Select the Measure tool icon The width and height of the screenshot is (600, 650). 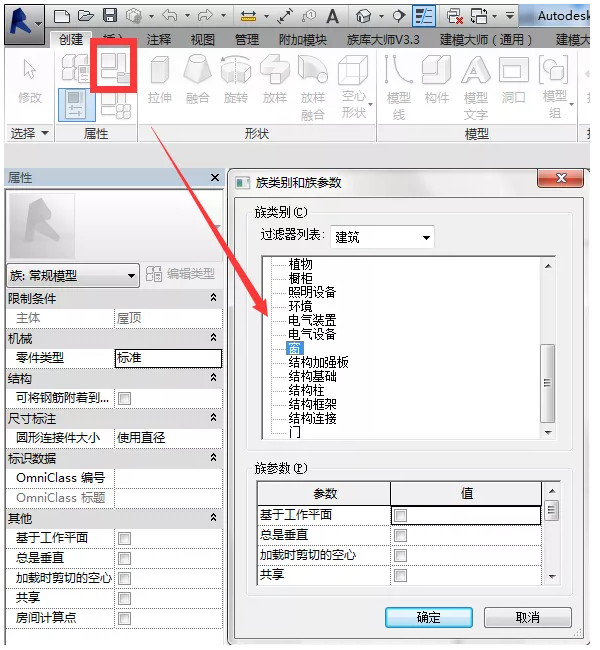(x=248, y=16)
